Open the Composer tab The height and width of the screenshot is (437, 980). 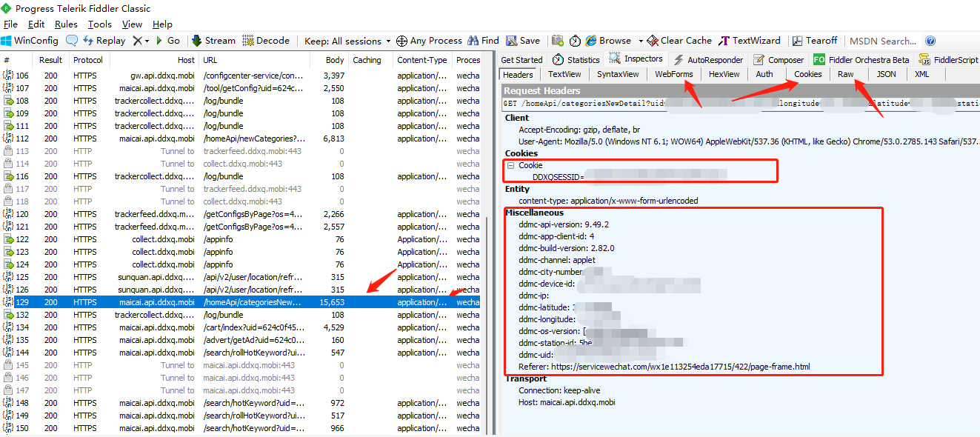point(779,60)
